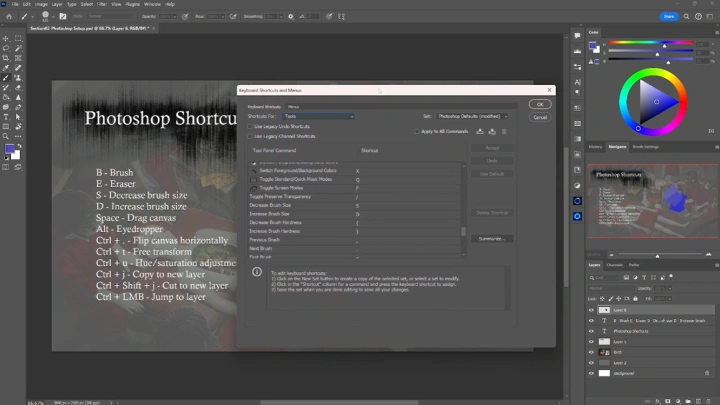Select the Magic Wand tool
This screenshot has width=720, height=405.
(18, 48)
